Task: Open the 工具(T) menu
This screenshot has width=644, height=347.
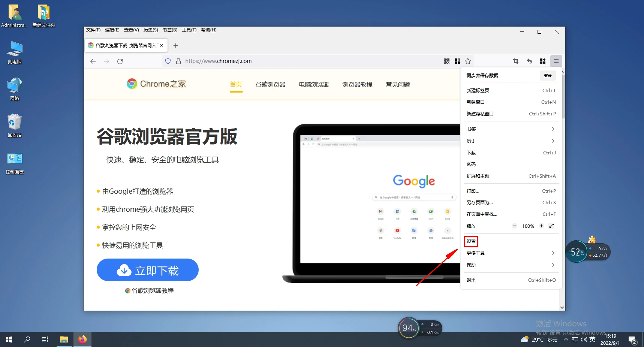Action: click(189, 30)
